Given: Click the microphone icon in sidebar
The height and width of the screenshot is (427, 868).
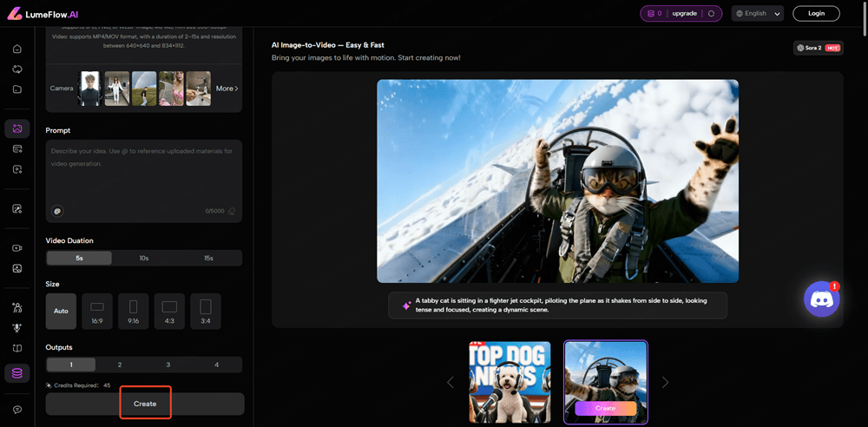Looking at the screenshot, I should click(x=16, y=328).
